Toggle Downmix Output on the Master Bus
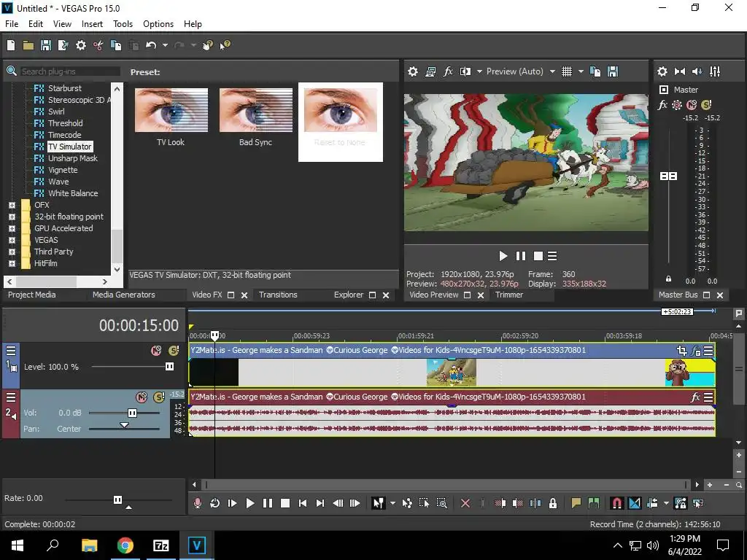This screenshot has width=747, height=560. click(680, 71)
